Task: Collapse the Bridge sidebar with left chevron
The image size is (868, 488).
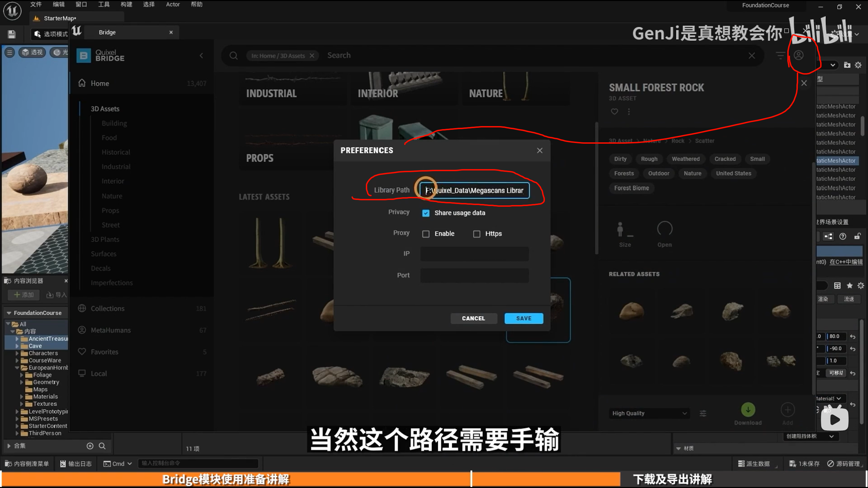Action: 201,55
